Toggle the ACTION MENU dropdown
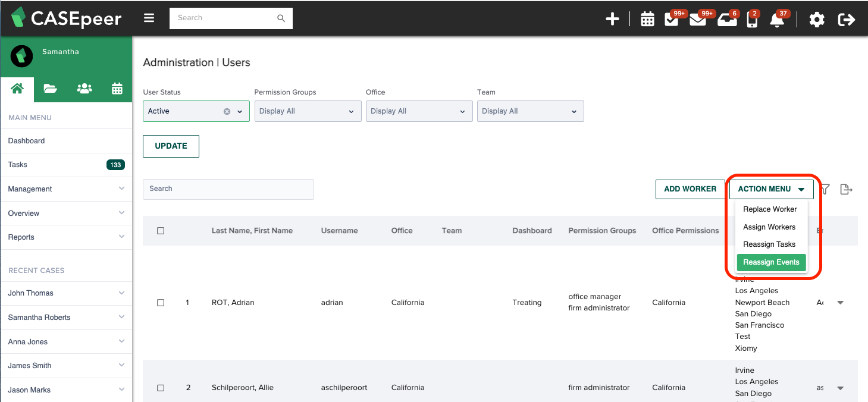 (x=772, y=189)
